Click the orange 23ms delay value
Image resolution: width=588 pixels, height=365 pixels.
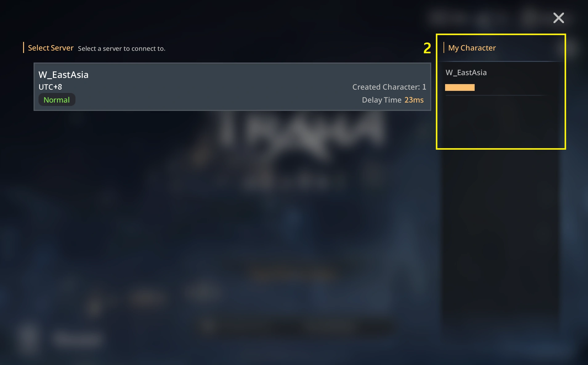(414, 100)
